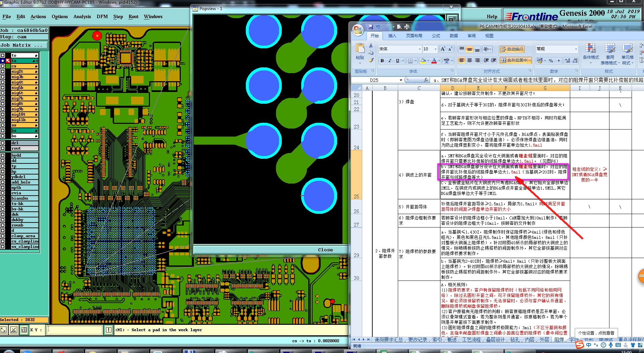This screenshot has height=353, width=644.
Task: Open the Genesis Help button
Action: (492, 16)
